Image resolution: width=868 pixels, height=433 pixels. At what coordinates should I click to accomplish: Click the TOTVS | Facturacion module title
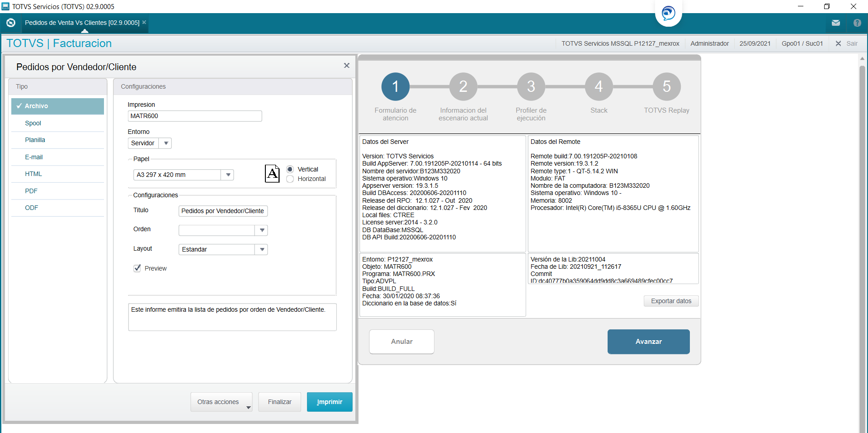(59, 43)
